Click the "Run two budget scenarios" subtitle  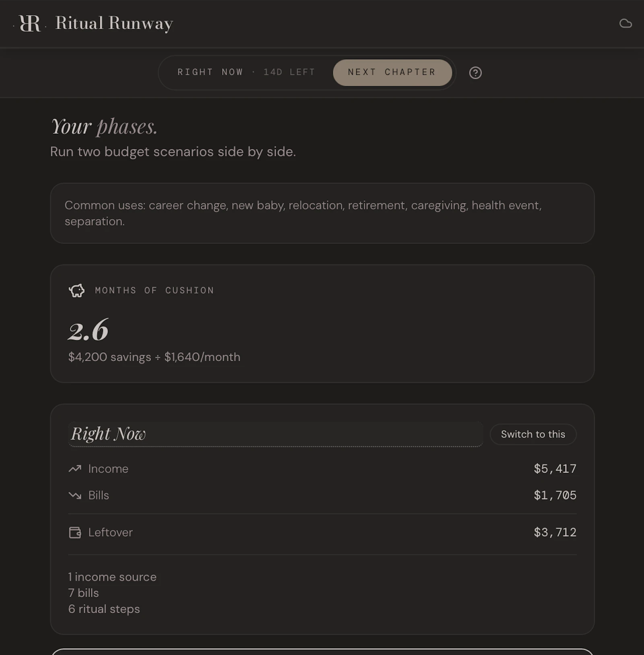pyautogui.click(x=173, y=152)
